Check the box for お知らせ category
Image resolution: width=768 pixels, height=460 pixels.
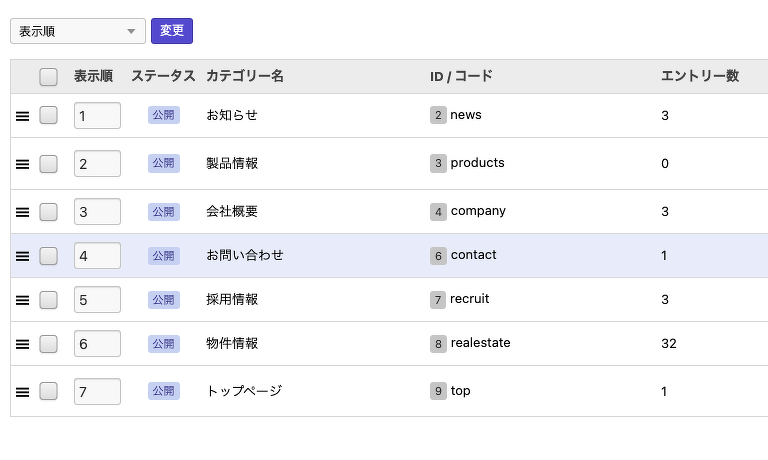[x=48, y=115]
